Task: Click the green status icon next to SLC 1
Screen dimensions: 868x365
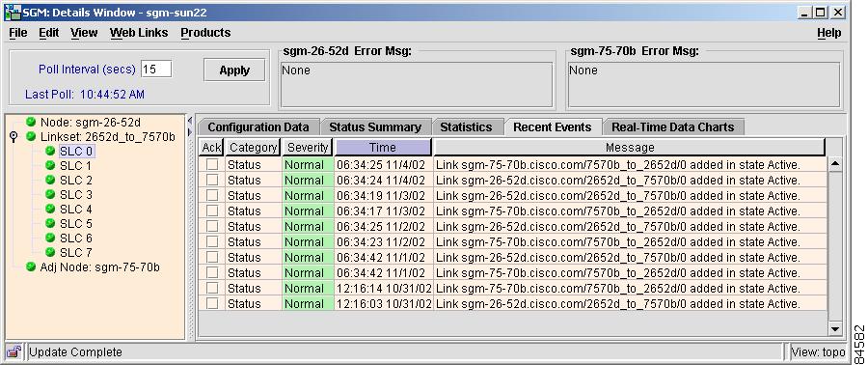Action: coord(50,165)
